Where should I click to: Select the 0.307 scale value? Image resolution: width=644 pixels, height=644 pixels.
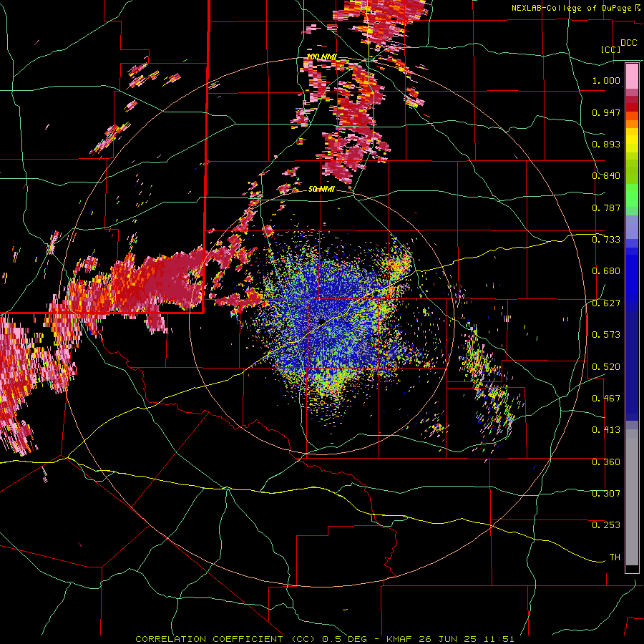(606, 494)
